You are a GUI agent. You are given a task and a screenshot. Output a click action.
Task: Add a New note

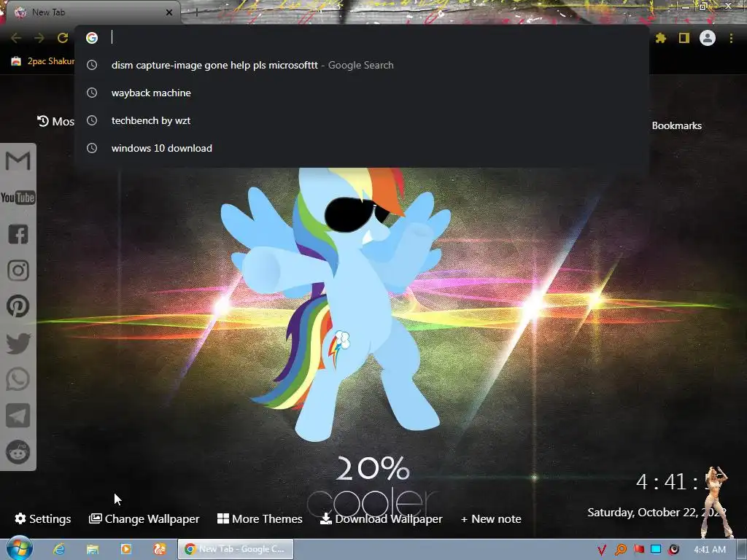tap(491, 518)
